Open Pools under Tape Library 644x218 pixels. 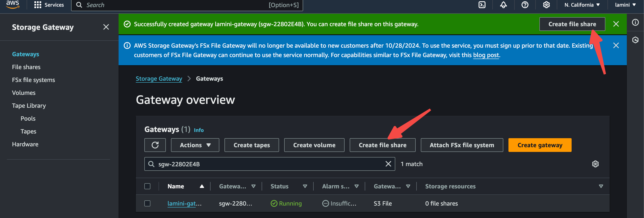tap(28, 118)
